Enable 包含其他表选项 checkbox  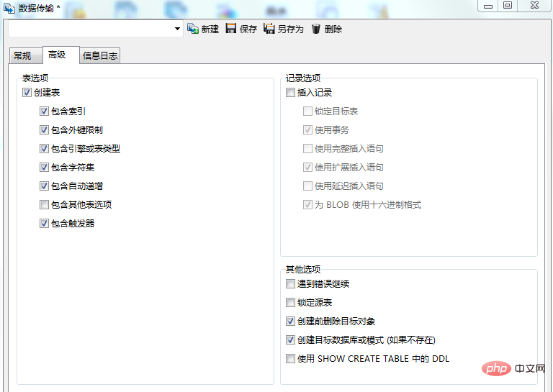(44, 204)
